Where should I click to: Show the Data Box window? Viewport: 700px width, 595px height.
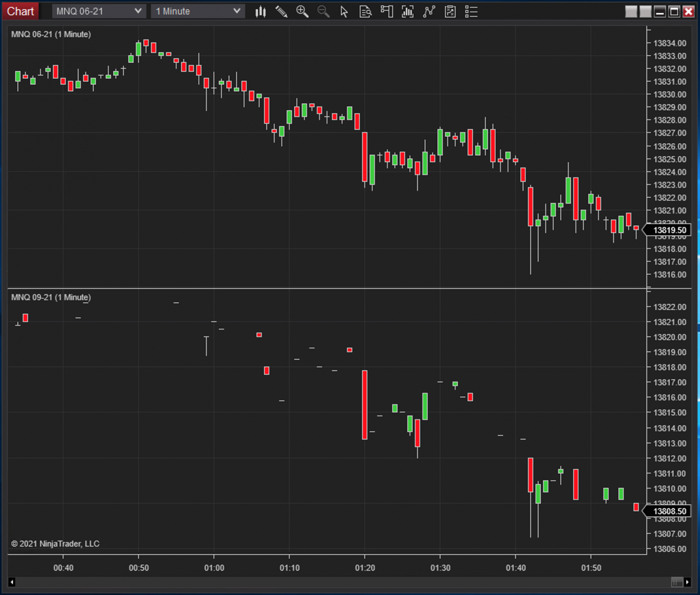(x=366, y=11)
